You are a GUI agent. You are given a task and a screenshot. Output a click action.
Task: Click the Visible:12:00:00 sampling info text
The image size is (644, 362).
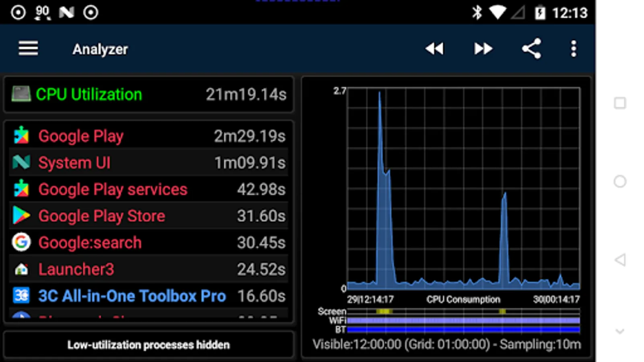(x=447, y=344)
